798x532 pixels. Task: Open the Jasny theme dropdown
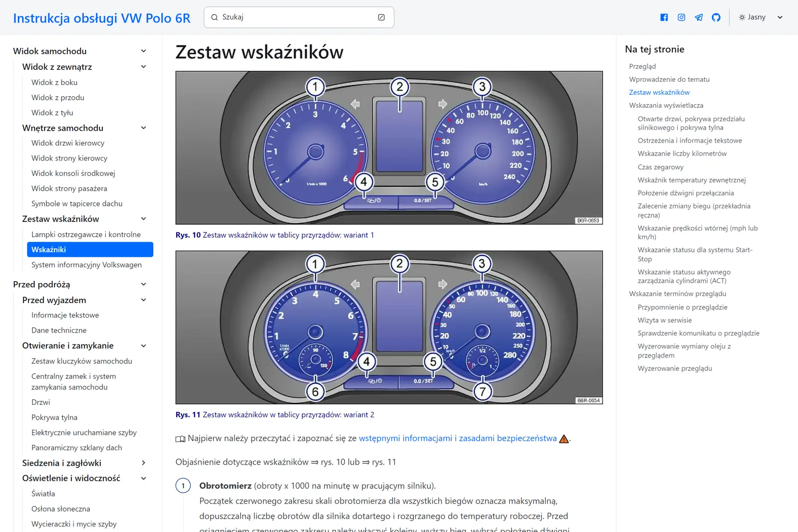point(760,17)
